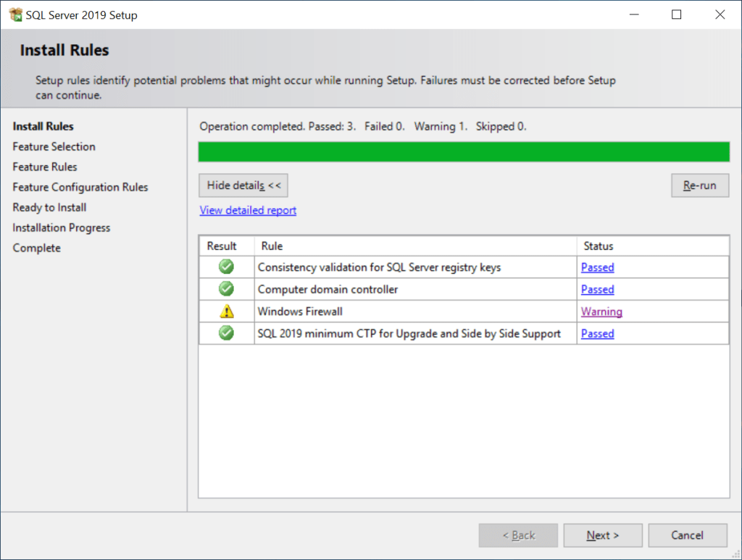Click green check icon for registry keys rule

coord(226,267)
